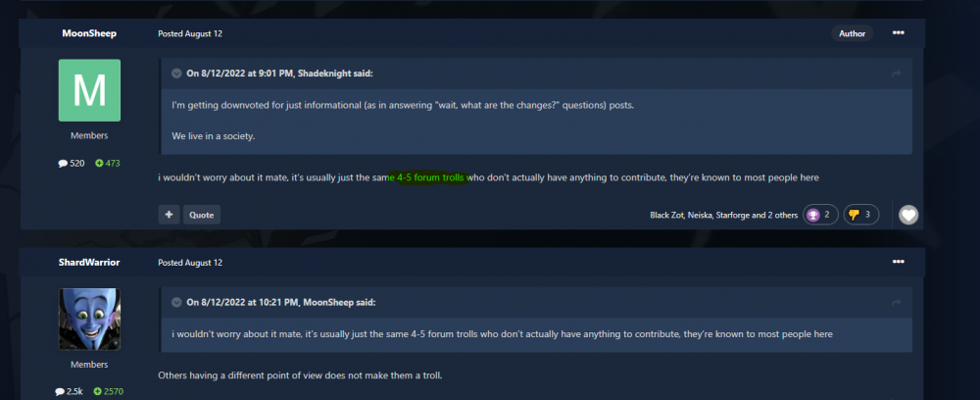Open the options menu on ShardWarrior's post
The height and width of the screenshot is (400, 980).
click(898, 262)
